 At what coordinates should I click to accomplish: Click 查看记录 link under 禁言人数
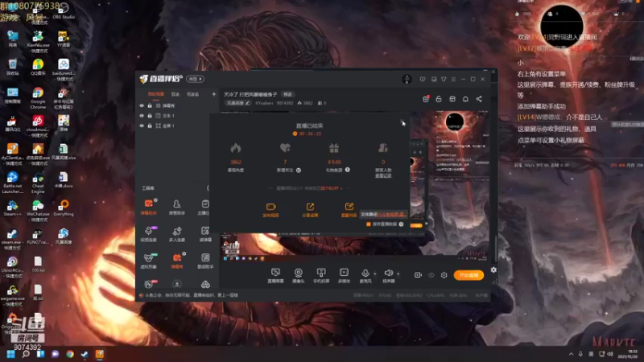click(383, 175)
